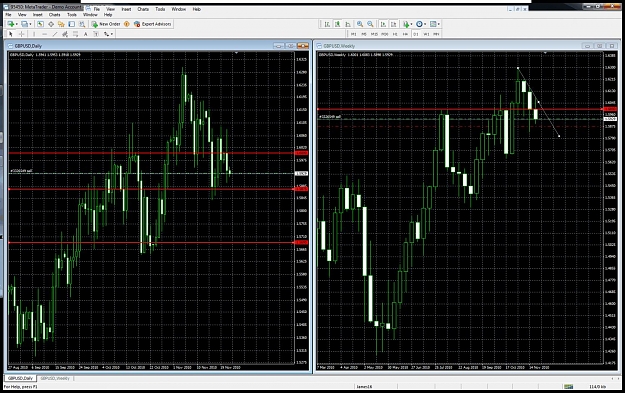
Task: Open the Periods clock icon
Action: (x=419, y=24)
